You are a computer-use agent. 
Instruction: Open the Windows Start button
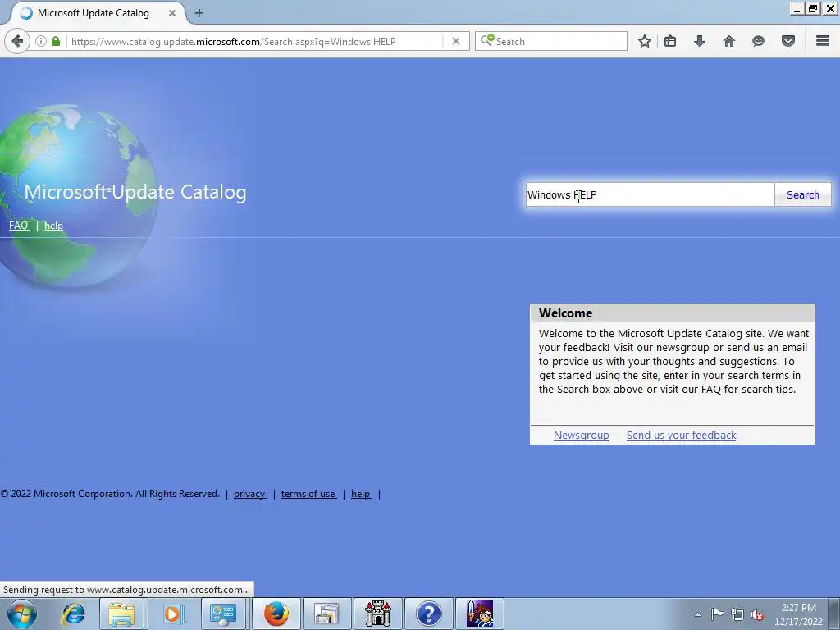tap(22, 614)
